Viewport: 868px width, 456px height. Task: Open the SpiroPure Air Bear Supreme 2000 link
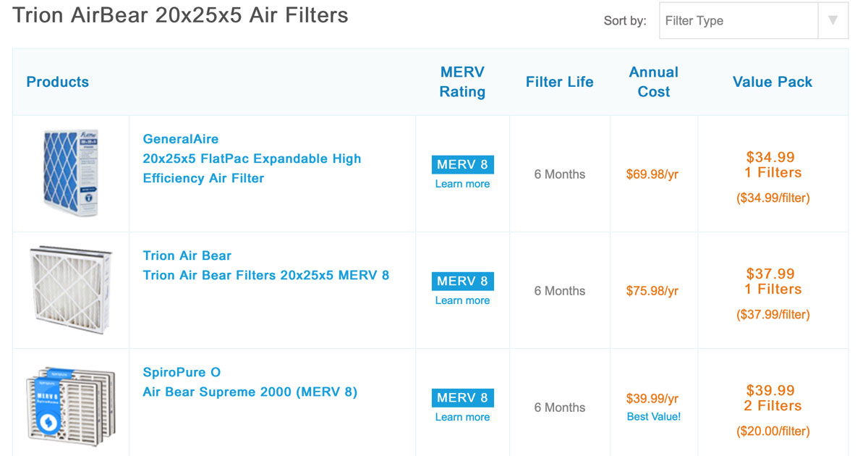249,392
